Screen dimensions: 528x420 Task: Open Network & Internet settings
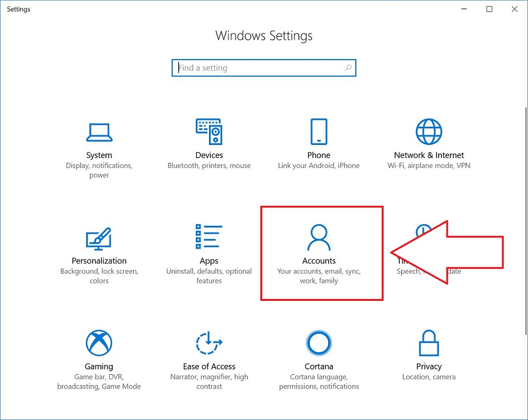pos(428,143)
